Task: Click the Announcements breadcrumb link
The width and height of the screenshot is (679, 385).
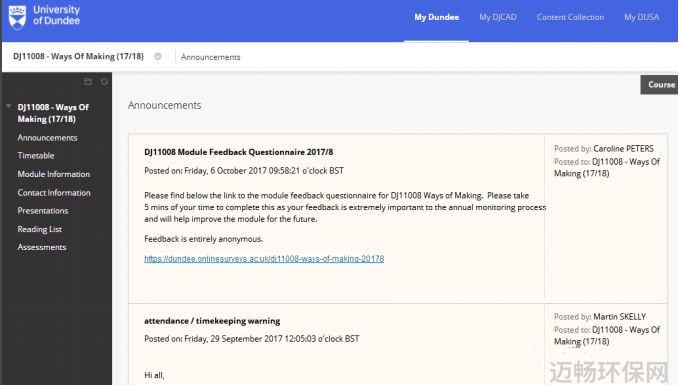Action: click(x=210, y=57)
